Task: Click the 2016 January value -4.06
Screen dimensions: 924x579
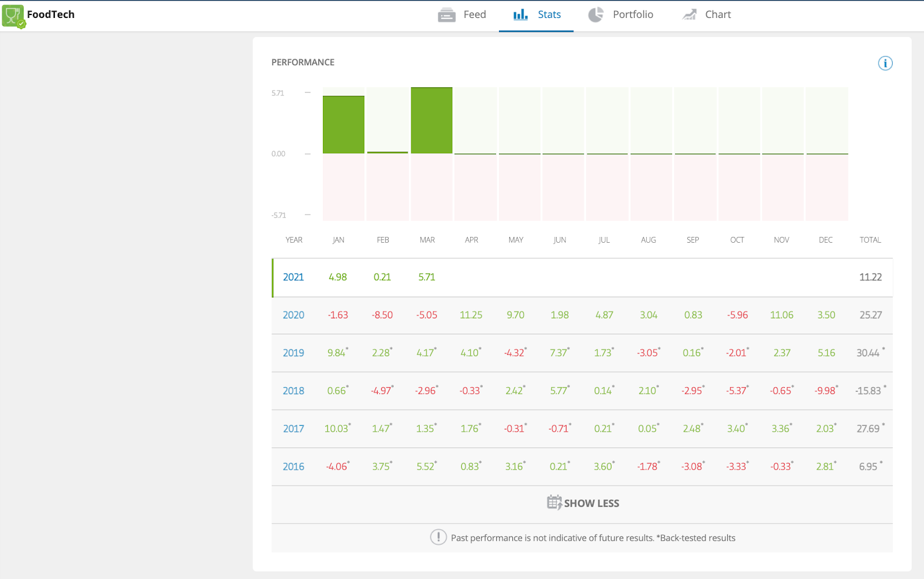Action: click(x=336, y=467)
